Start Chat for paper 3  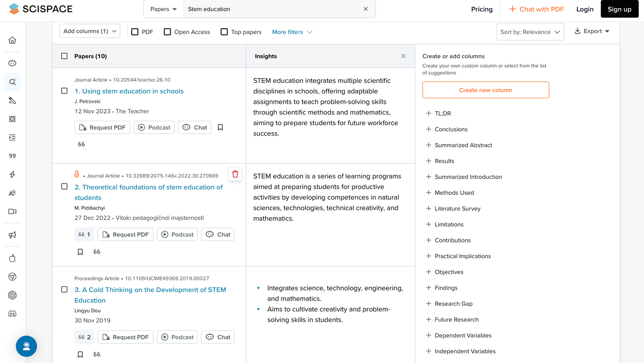[218, 337]
